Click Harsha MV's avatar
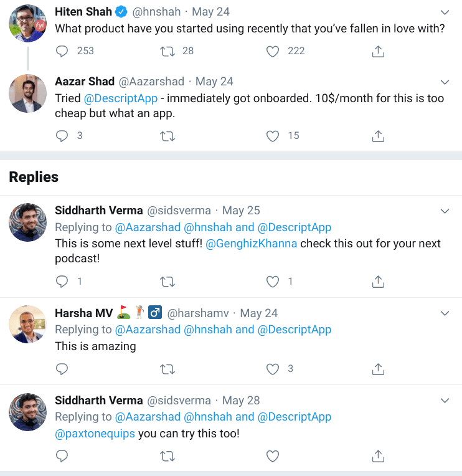Image resolution: width=462 pixels, height=476 pixels. pyautogui.click(x=27, y=324)
